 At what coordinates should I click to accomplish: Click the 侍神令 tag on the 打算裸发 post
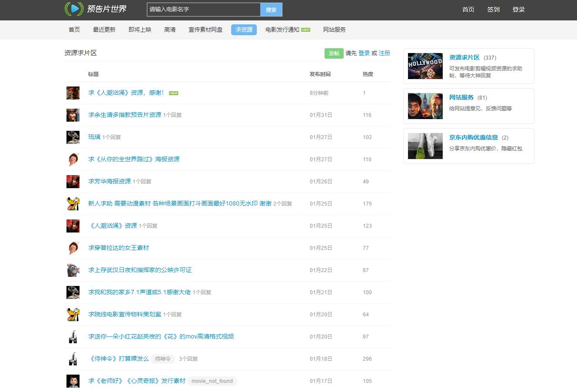tap(163, 359)
